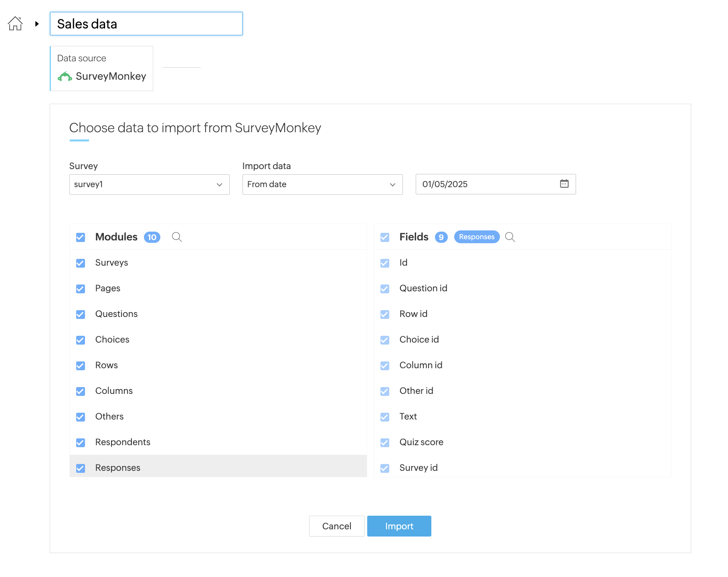Go to the home icon
The width and height of the screenshot is (728, 577).
pos(15,24)
